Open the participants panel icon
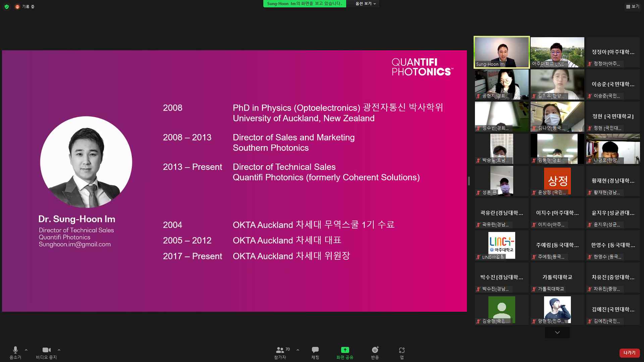644x362 pixels. coord(280,350)
